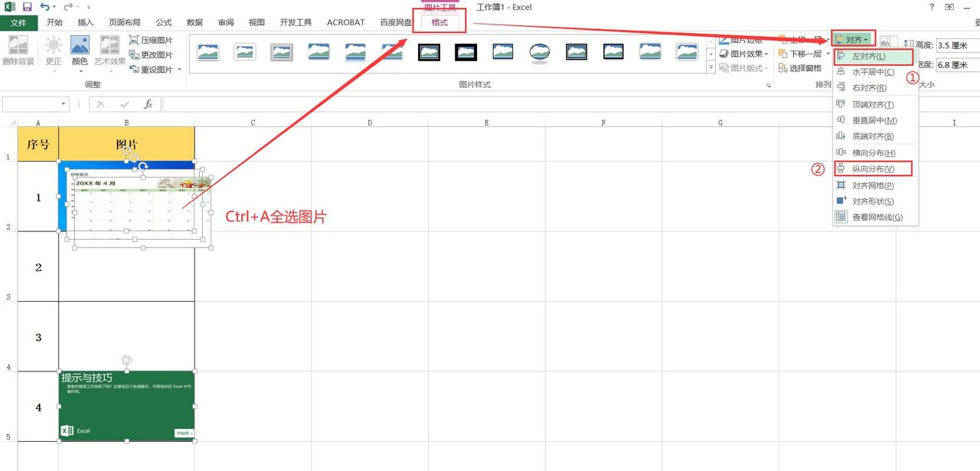Expand the picture styles gallery more arrow
Image resolution: width=980 pixels, height=471 pixels.
point(710,67)
